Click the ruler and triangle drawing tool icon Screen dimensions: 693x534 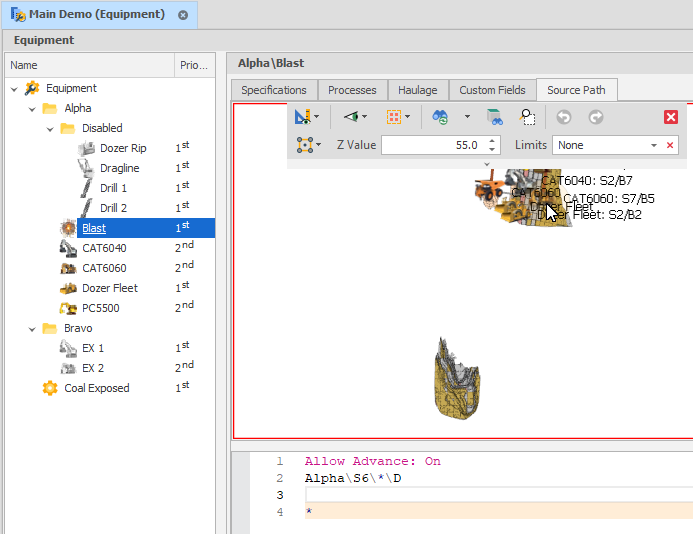(x=304, y=117)
